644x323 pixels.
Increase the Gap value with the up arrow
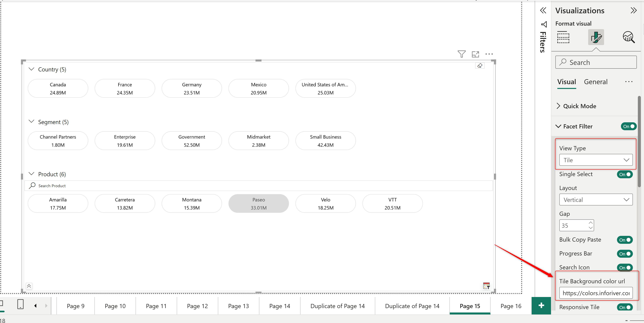pyautogui.click(x=591, y=223)
